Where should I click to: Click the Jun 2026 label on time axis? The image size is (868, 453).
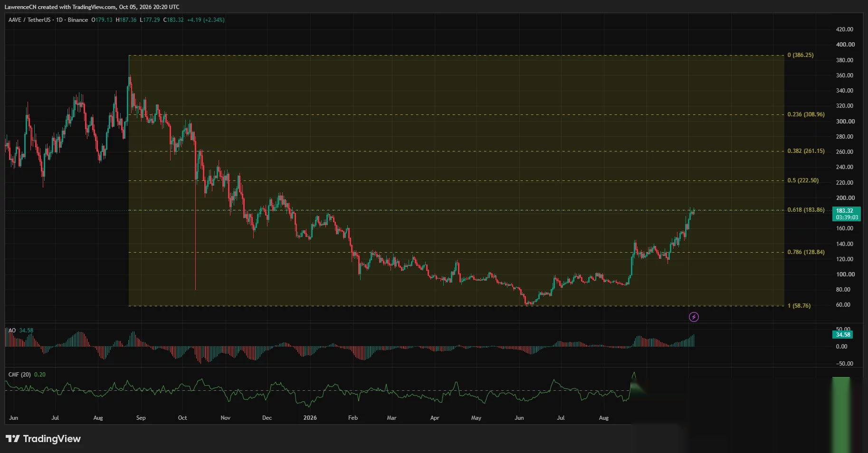519,418
